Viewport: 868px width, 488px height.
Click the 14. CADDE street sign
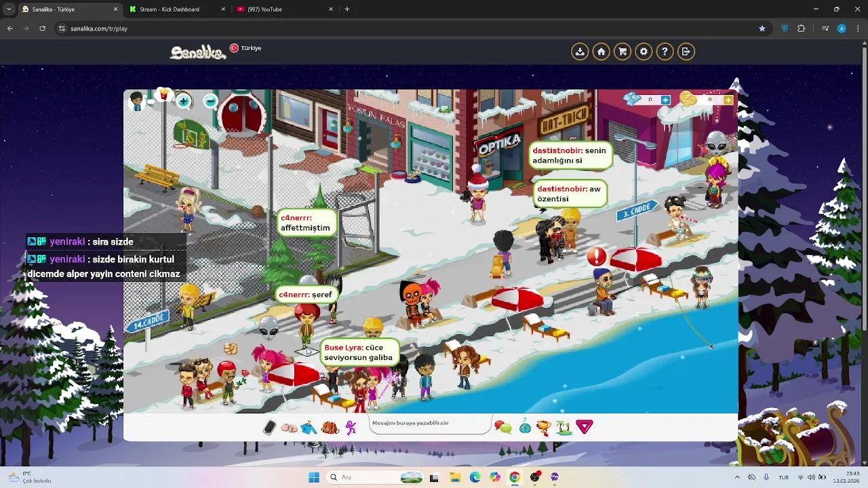147,321
